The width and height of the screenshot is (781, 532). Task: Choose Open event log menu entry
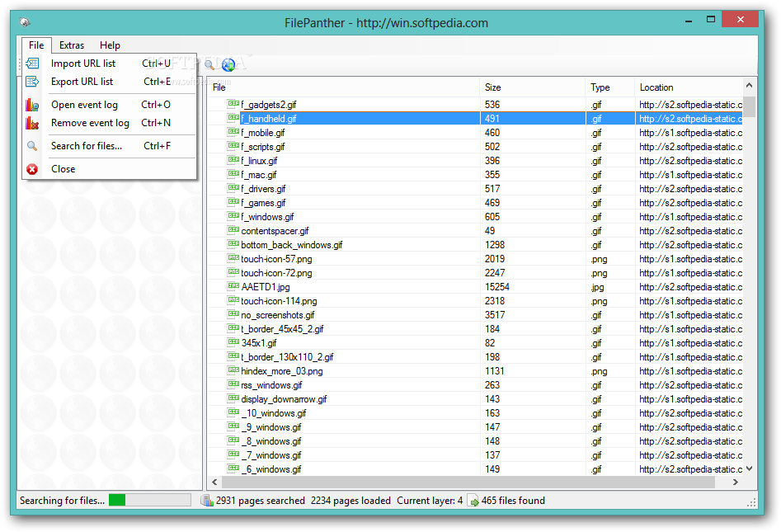point(110,105)
